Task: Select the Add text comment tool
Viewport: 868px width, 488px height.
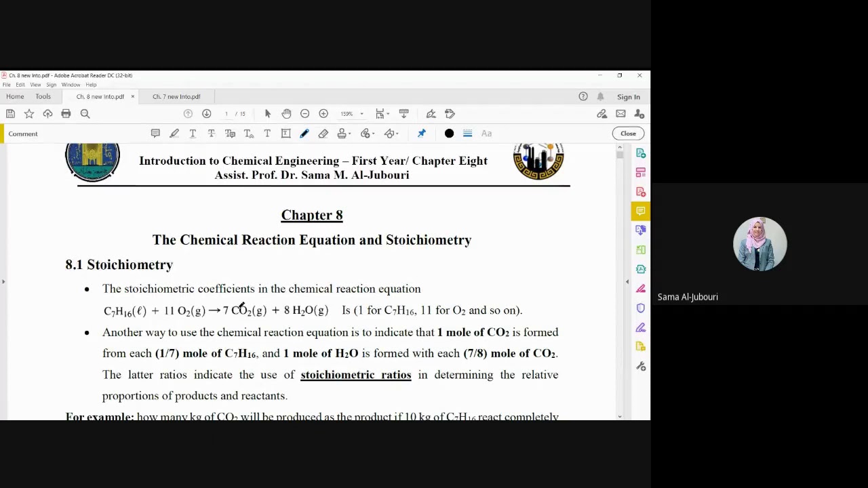Action: click(x=267, y=134)
